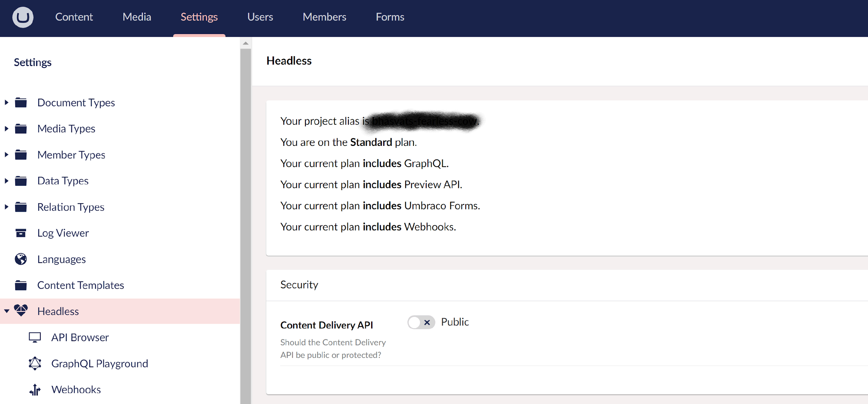Click the Headless heart icon

21,311
